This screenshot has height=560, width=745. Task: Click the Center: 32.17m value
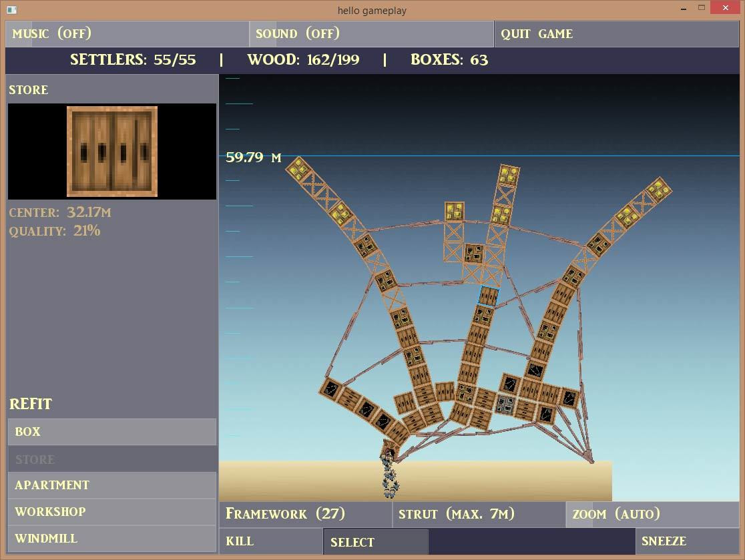[88, 212]
